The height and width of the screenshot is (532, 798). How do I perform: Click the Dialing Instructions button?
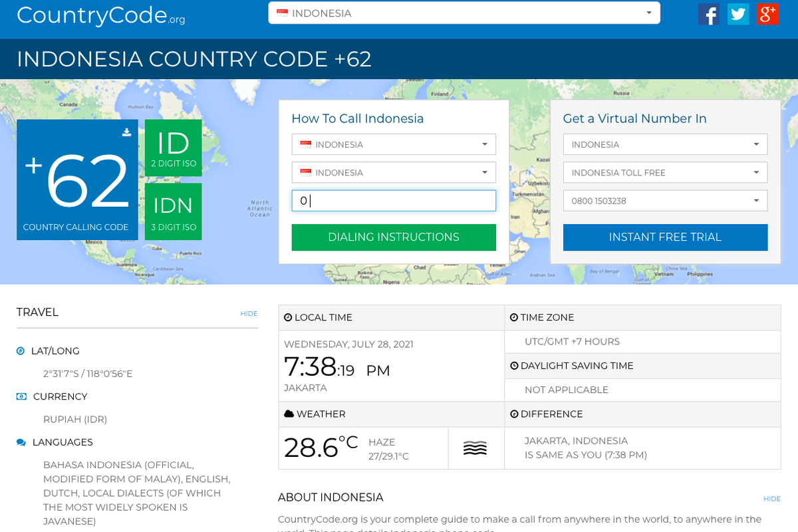point(394,237)
